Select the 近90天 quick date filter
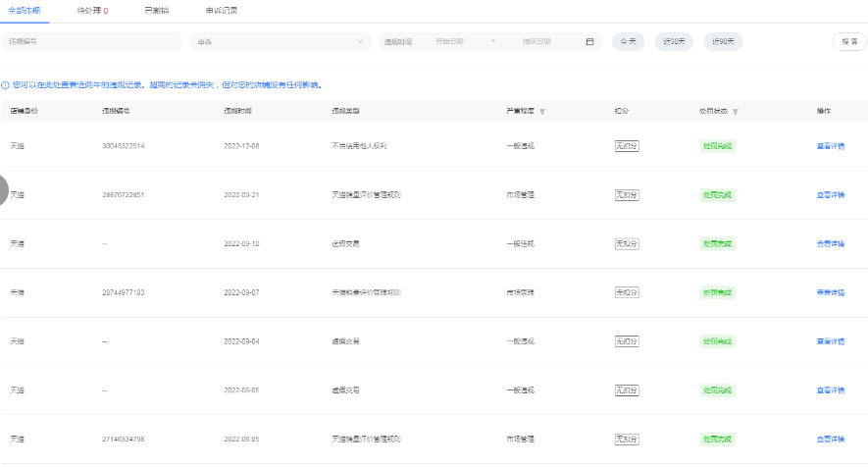Screen dimensions: 868x467 point(723,41)
